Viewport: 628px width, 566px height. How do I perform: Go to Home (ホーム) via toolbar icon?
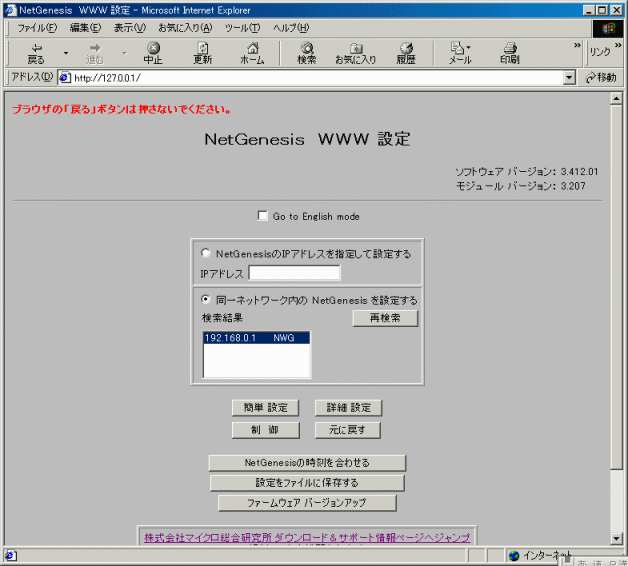(252, 54)
